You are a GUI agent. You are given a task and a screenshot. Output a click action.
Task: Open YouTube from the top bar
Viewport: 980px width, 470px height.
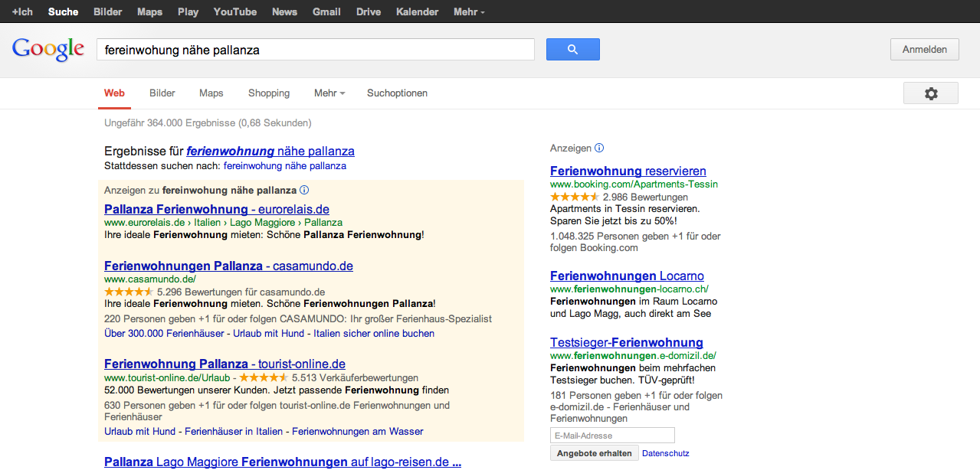pyautogui.click(x=234, y=11)
